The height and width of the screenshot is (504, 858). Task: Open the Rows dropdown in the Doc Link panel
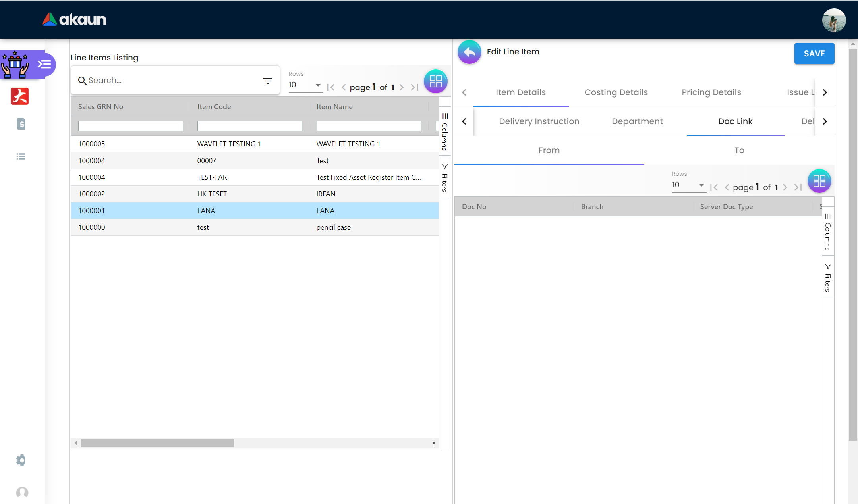pos(688,185)
